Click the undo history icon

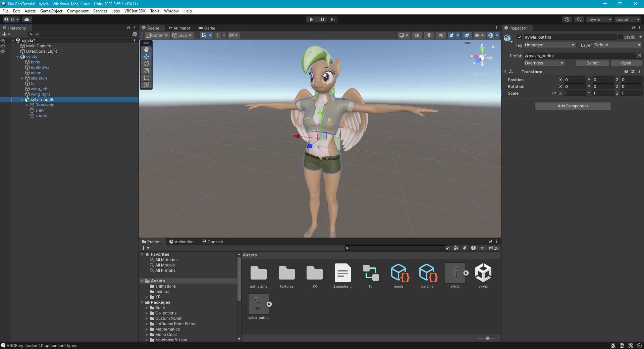[567, 19]
